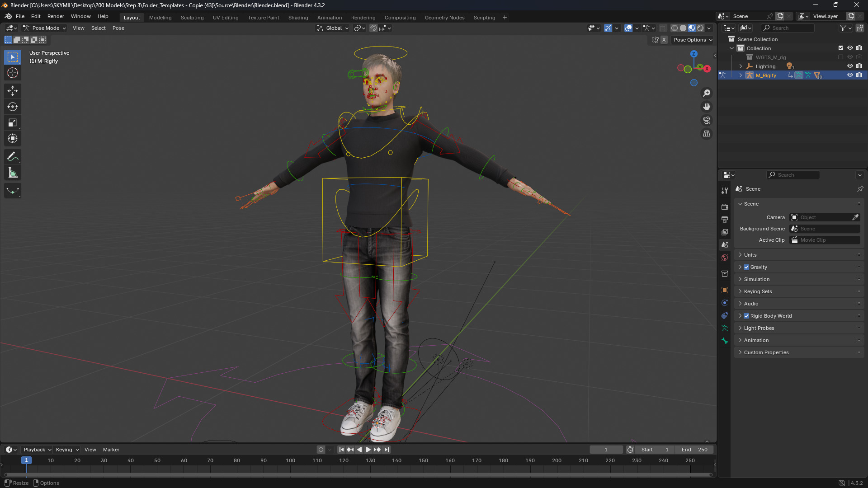
Task: Open Global transform orientation dropdown
Action: click(x=332, y=28)
